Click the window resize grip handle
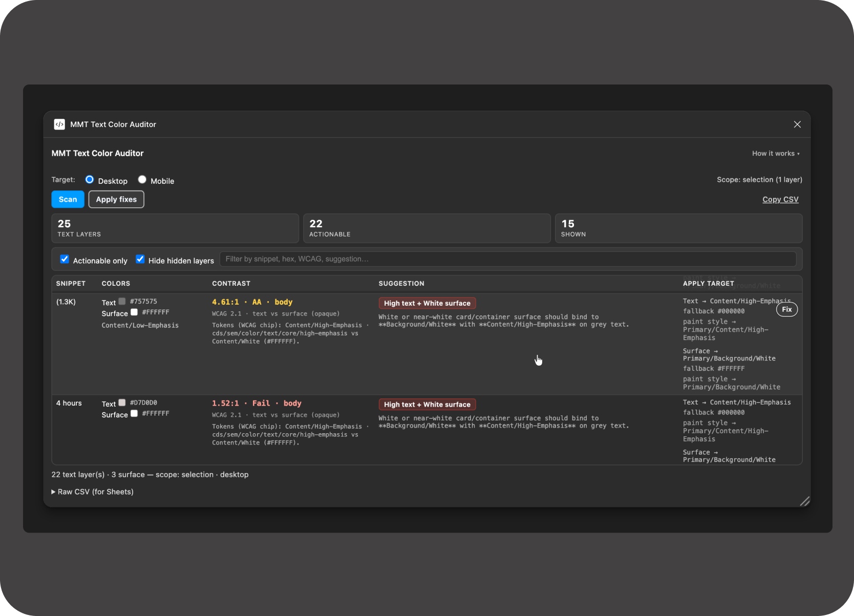854x616 pixels. (805, 501)
